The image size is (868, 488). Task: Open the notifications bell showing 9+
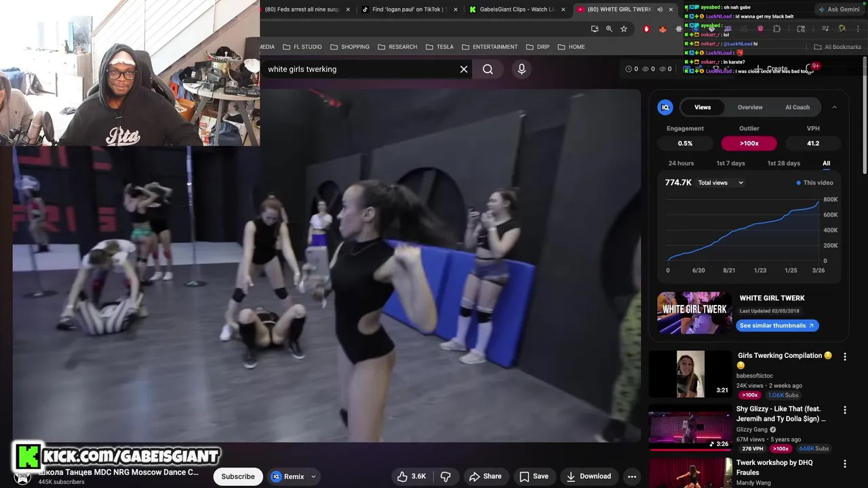(x=810, y=68)
